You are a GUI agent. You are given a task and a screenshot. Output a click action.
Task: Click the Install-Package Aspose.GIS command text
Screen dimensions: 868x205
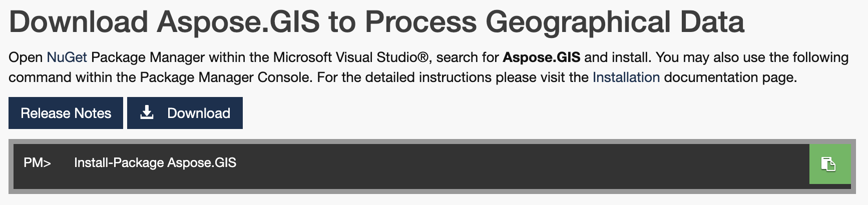155,163
